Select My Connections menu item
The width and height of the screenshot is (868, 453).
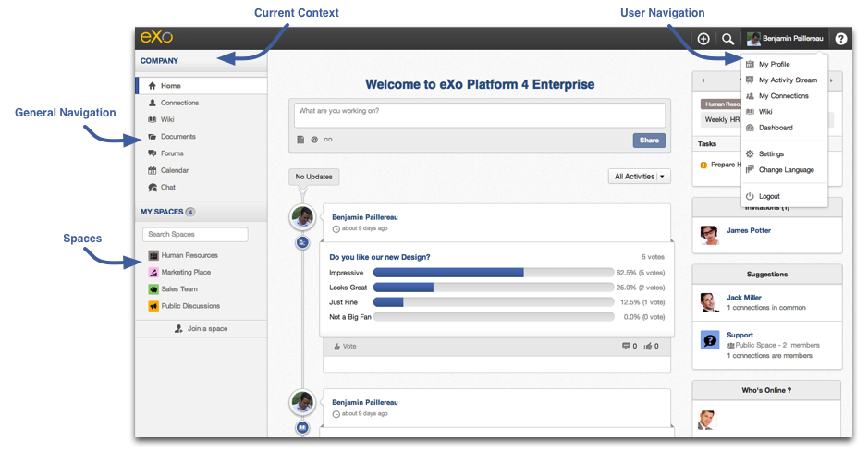783,96
